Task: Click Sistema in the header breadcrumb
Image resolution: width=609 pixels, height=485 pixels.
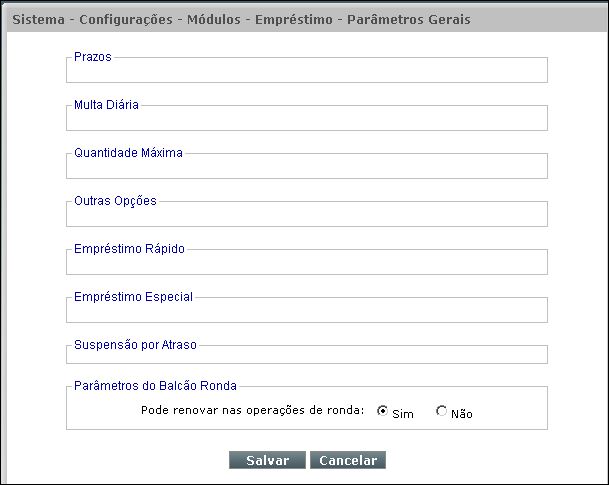Action: tap(39, 19)
